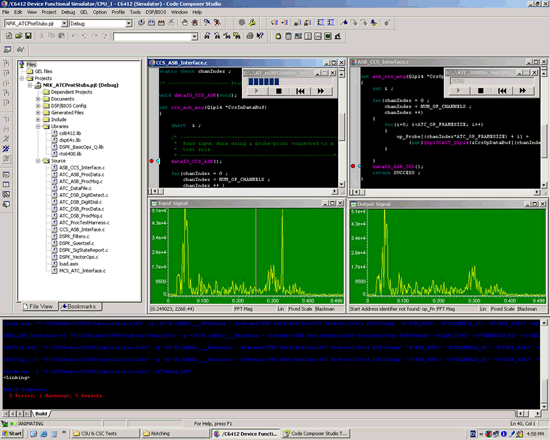This screenshot has height=440, width=550.
Task: Toggle breakpoint dot on dataIO_ASB_CCS() line
Action: (x=353, y=166)
